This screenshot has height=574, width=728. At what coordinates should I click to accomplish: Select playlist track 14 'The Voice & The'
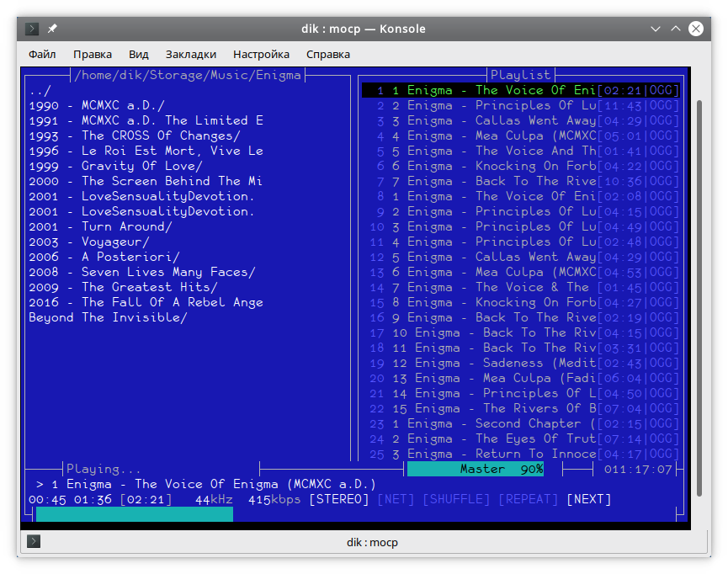(520, 288)
